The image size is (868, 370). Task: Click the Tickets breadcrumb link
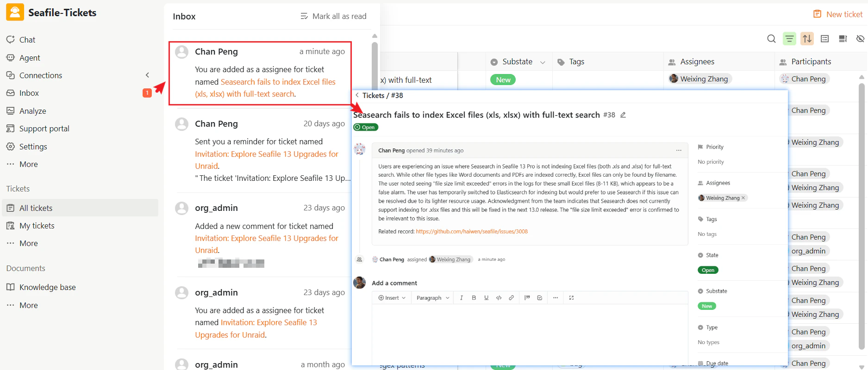[x=373, y=95]
